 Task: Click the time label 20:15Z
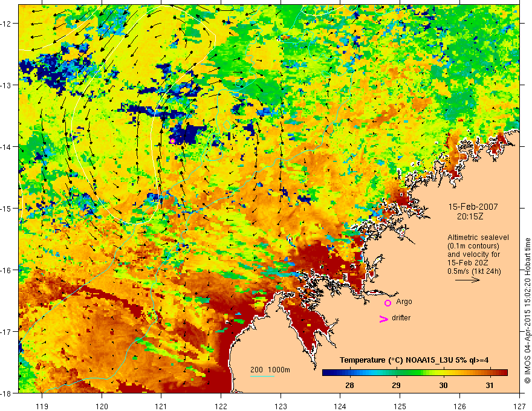click(470, 216)
